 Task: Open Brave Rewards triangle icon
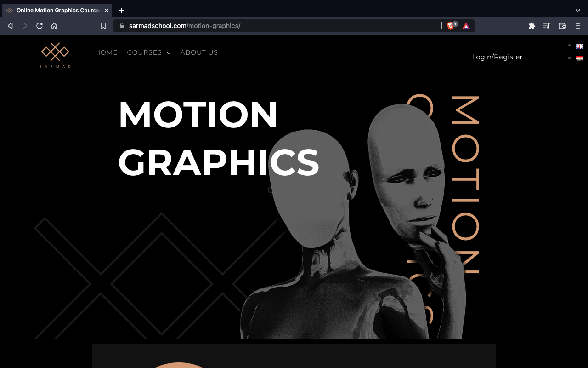tap(466, 26)
